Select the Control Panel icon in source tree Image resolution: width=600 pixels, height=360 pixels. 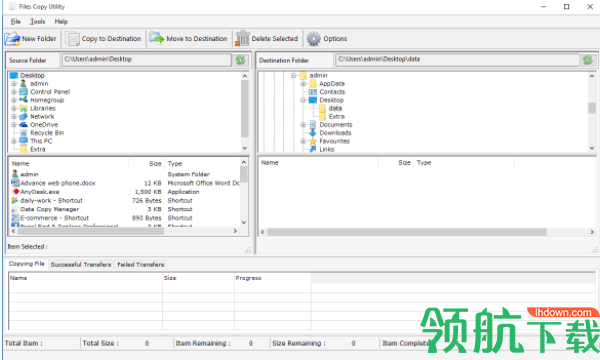tap(23, 92)
